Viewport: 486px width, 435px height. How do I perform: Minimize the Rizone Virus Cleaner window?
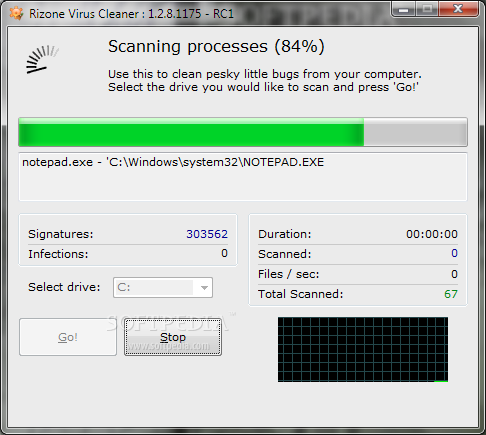(404, 9)
